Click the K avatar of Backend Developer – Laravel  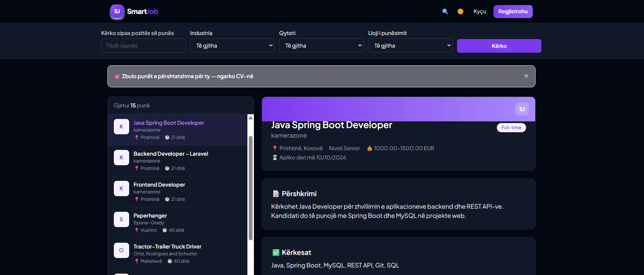click(121, 157)
